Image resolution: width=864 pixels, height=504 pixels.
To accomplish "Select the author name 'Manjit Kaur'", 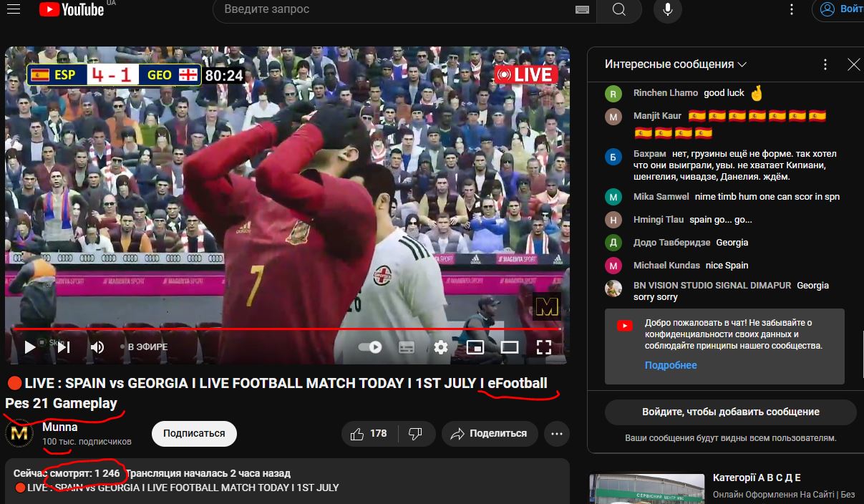I will (x=658, y=116).
